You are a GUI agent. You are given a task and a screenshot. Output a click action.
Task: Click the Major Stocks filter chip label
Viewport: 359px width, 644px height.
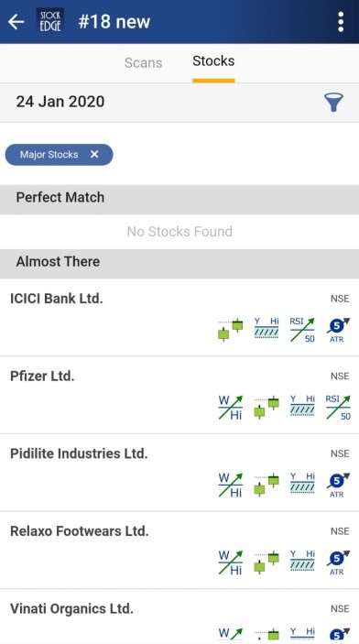49,155
